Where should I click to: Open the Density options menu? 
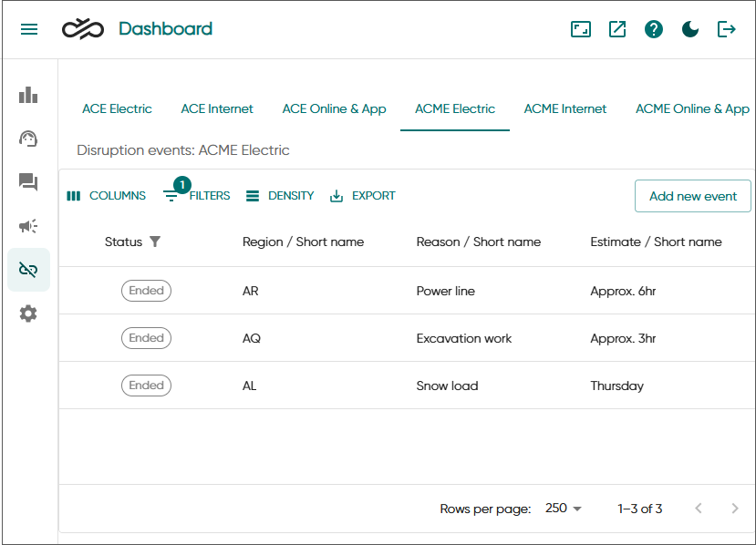click(280, 196)
